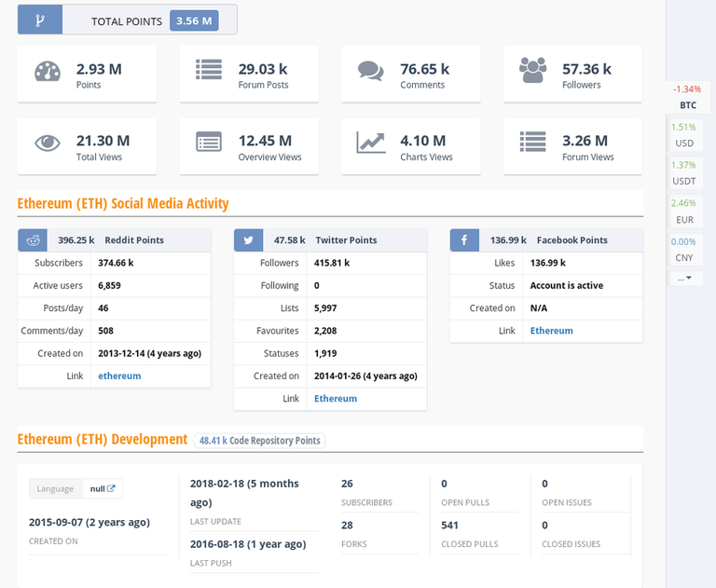The height and width of the screenshot is (588, 716).
Task: Click the Twitter bird icon in the Twitter Points header
Action: pos(249,240)
